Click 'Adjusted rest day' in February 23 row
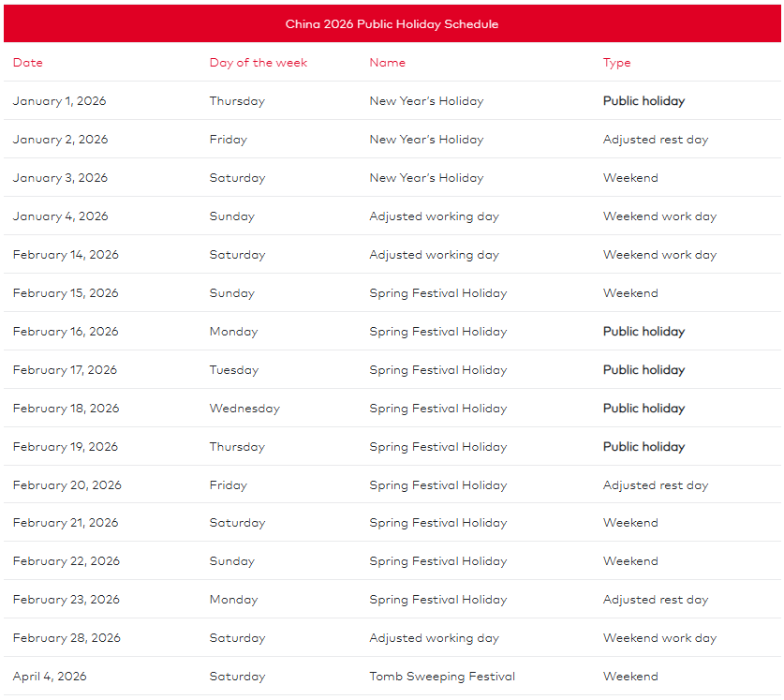 click(656, 600)
